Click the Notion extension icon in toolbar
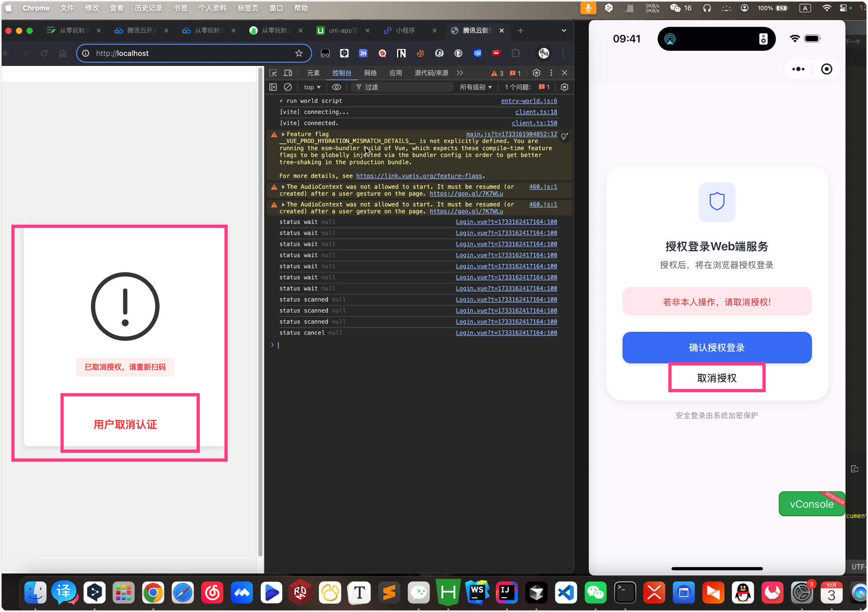The height and width of the screenshot is (612, 868). (401, 53)
